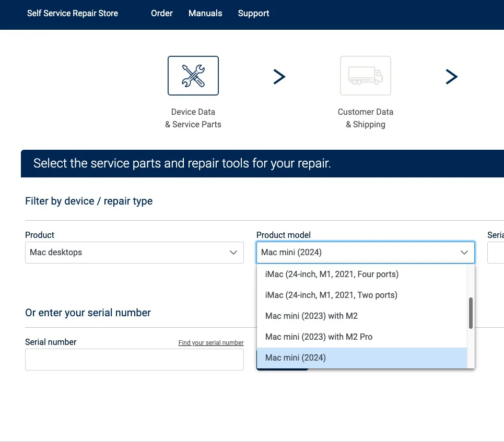Open the Support menu

pyautogui.click(x=253, y=13)
